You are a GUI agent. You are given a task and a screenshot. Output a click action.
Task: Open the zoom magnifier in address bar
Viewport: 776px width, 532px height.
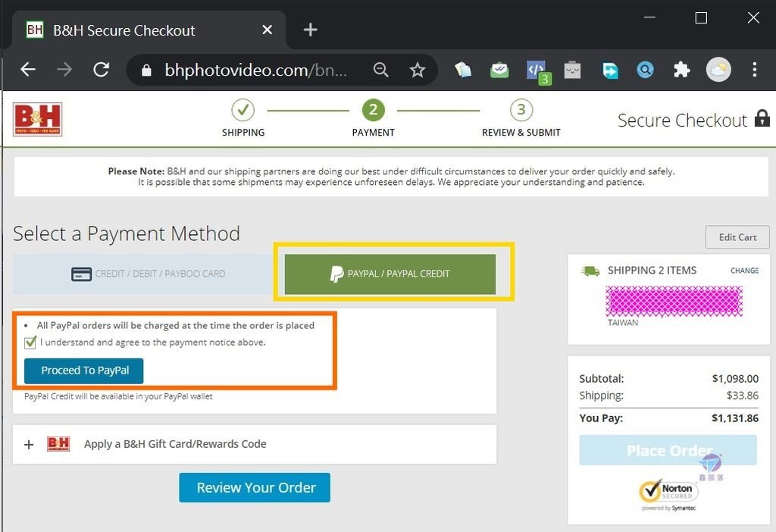coord(380,70)
